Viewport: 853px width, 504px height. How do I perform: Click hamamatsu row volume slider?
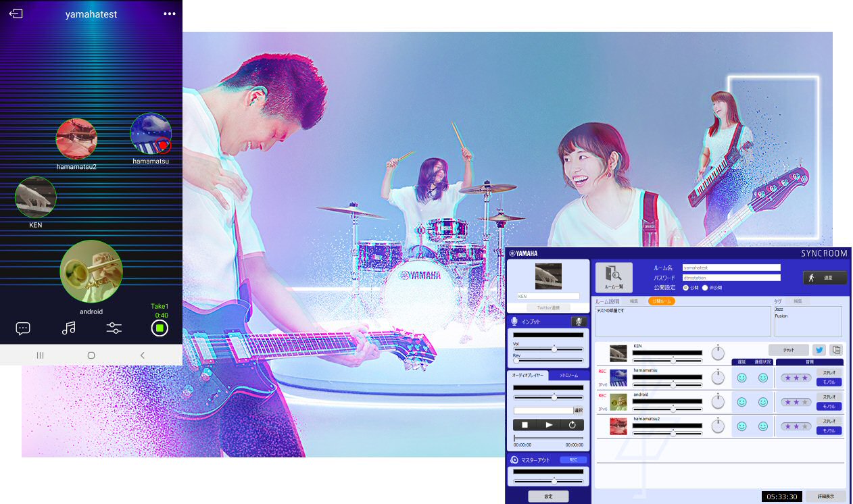[x=668, y=384]
